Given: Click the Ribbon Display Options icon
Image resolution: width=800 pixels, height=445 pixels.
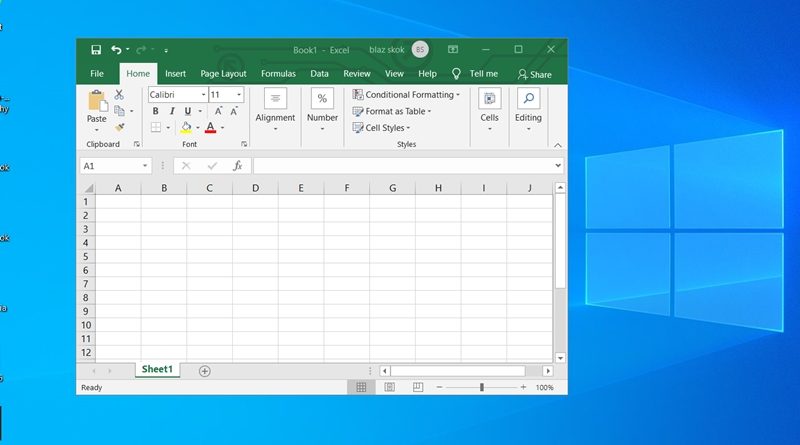Looking at the screenshot, I should (453, 49).
